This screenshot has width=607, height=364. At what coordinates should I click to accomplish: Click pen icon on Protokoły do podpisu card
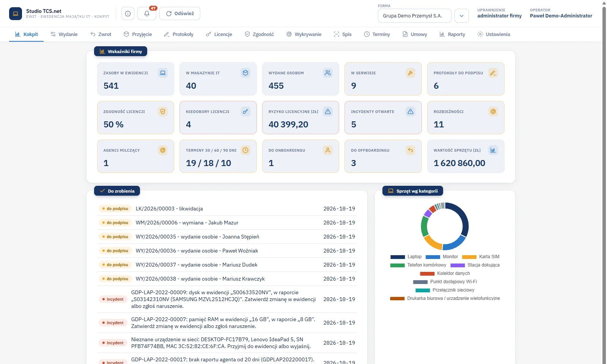pyautogui.click(x=493, y=73)
